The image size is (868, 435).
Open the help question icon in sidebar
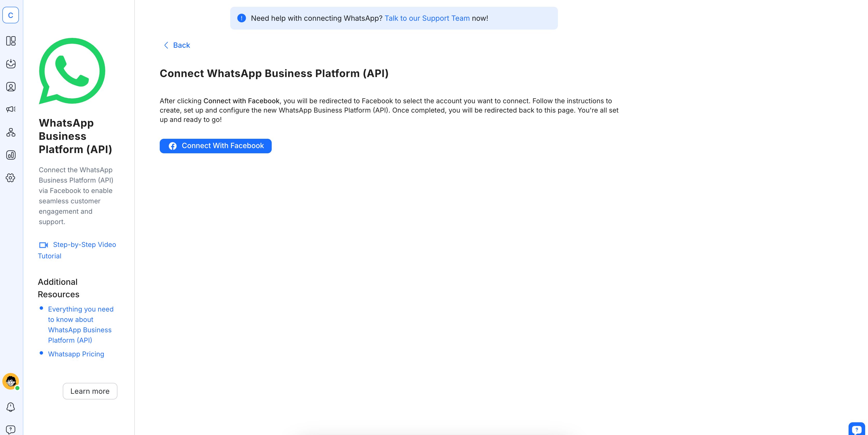pyautogui.click(x=11, y=430)
